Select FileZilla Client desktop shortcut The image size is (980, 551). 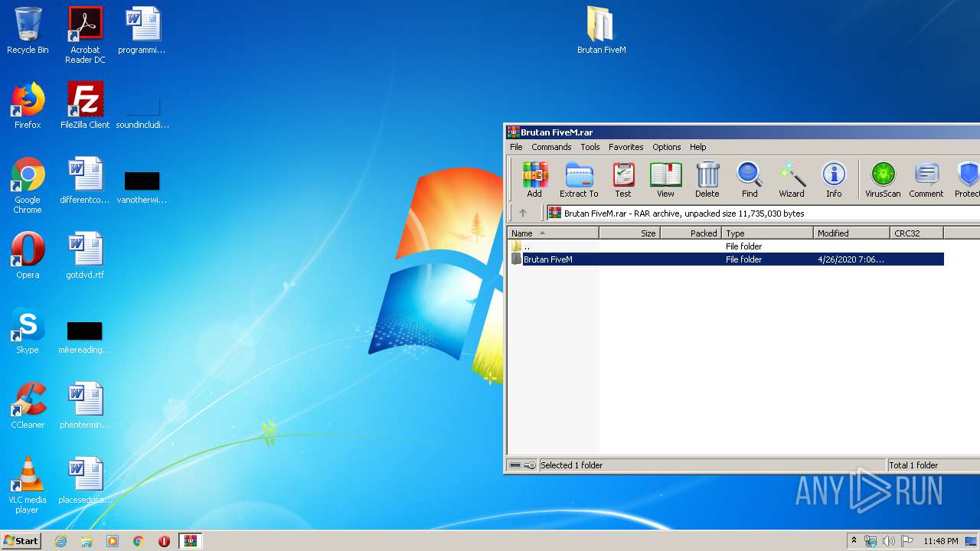pos(85,106)
